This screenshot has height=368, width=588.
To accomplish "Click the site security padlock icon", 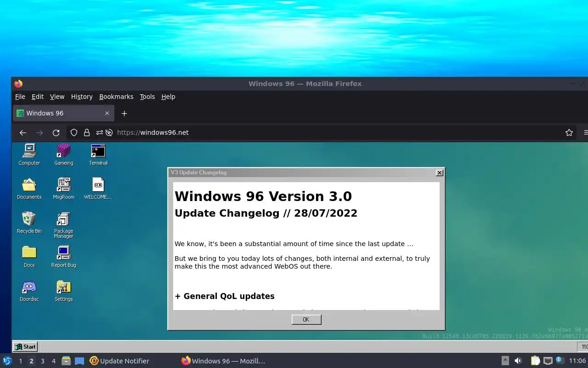I will (x=86, y=132).
